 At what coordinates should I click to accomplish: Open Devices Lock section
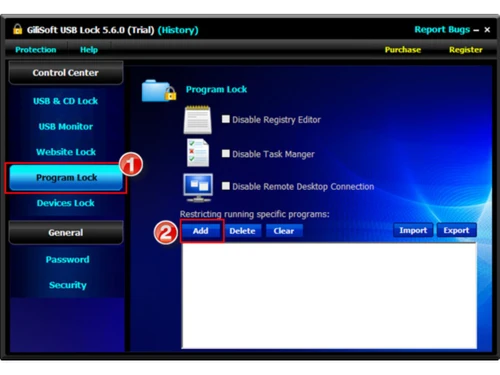tap(66, 203)
